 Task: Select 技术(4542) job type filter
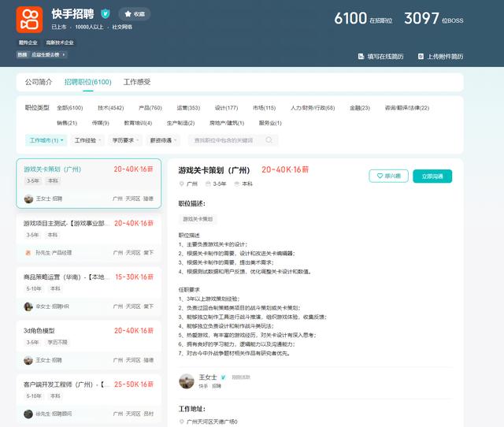(110, 108)
